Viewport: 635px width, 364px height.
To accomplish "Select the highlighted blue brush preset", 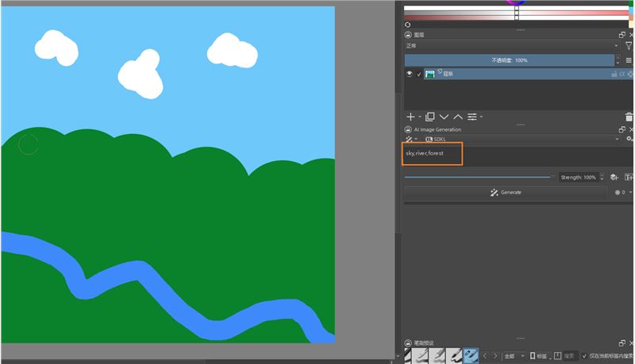I will (471, 356).
